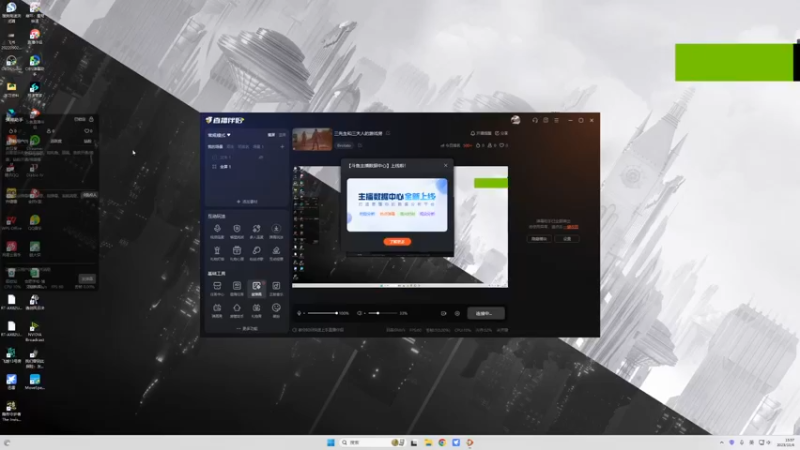Open the gear settings icon beside connect button
The width and height of the screenshot is (800, 450).
tap(457, 313)
